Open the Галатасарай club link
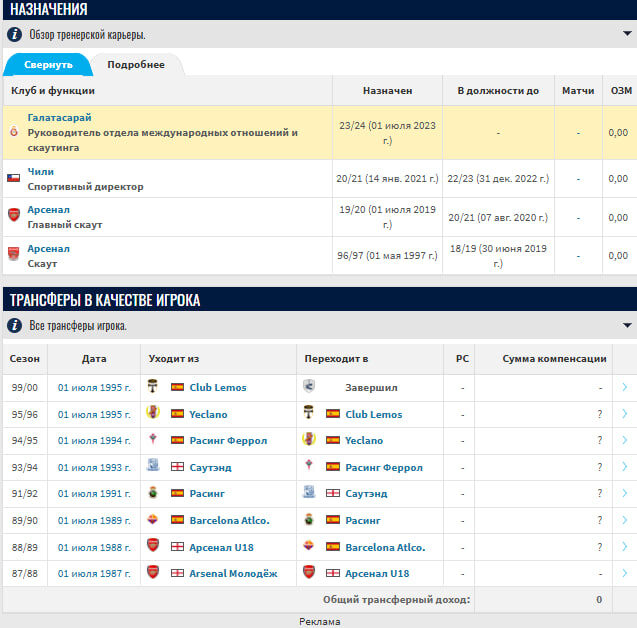Screen dimensions: 637x628 [x=59, y=118]
